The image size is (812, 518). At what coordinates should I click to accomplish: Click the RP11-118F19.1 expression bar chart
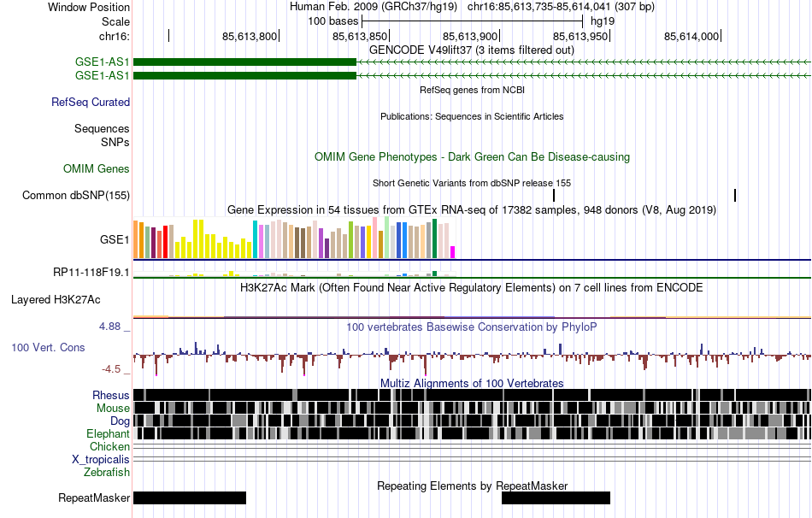[x=294, y=274]
